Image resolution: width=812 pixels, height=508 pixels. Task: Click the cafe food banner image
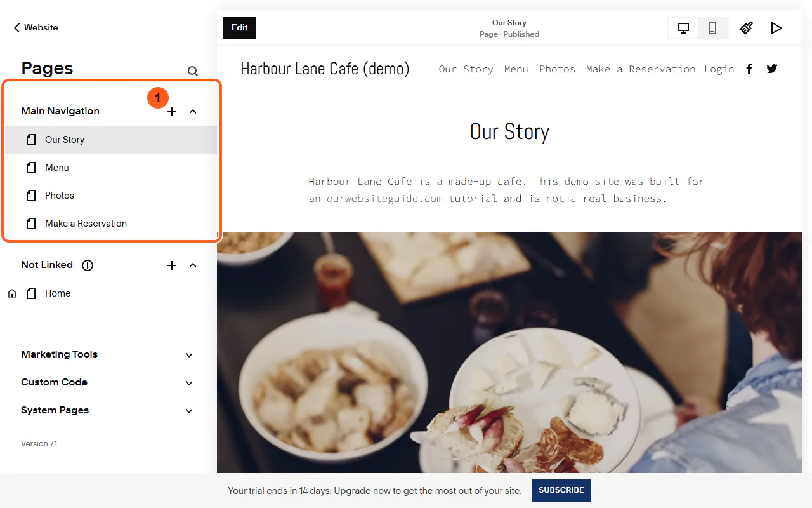click(509, 352)
